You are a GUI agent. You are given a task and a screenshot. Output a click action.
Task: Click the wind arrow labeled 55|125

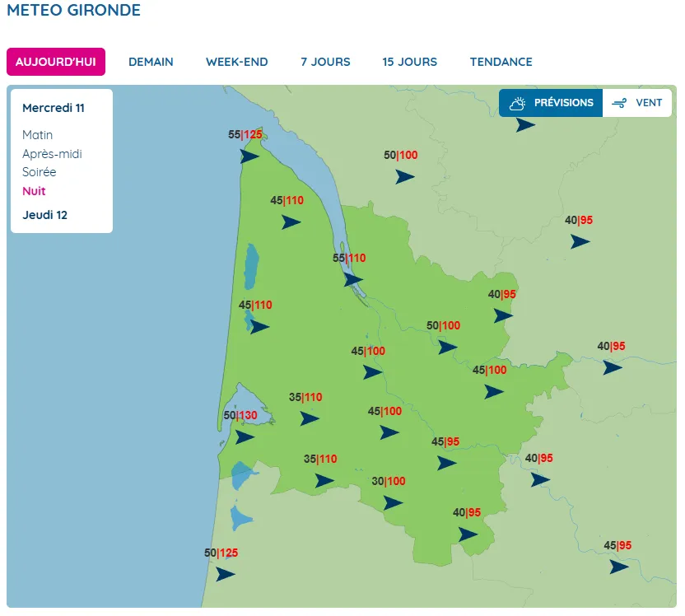pos(249,156)
